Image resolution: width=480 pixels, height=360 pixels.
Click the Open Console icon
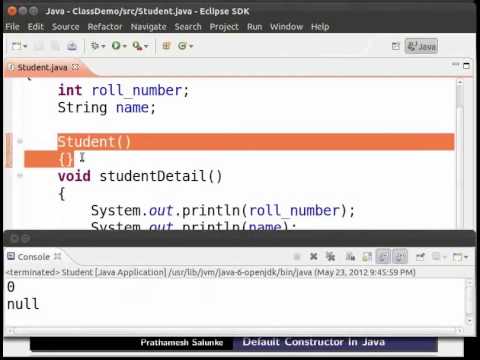[457, 257]
